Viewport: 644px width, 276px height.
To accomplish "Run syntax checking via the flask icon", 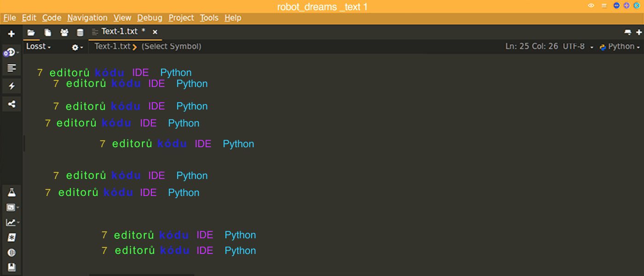I will [x=11, y=192].
